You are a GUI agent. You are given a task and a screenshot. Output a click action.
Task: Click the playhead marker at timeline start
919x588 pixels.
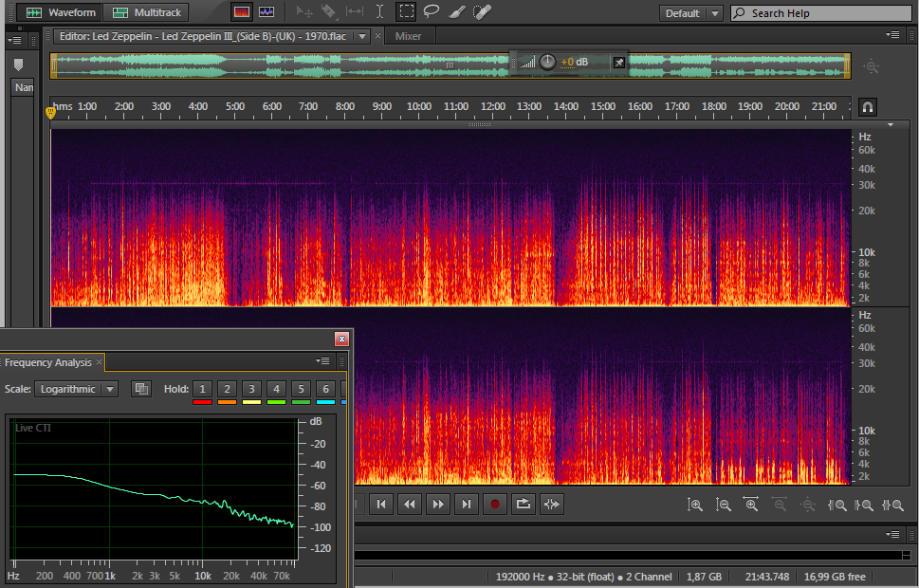[x=50, y=113]
